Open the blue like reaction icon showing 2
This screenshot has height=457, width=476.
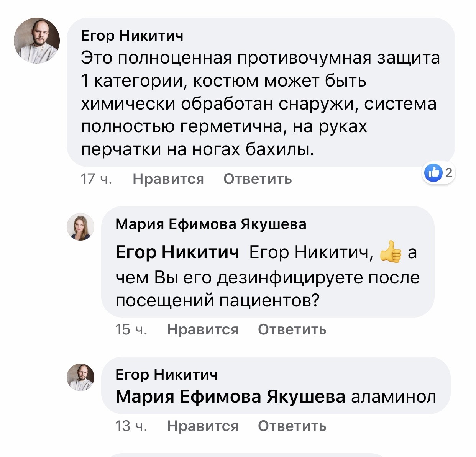[x=433, y=173]
